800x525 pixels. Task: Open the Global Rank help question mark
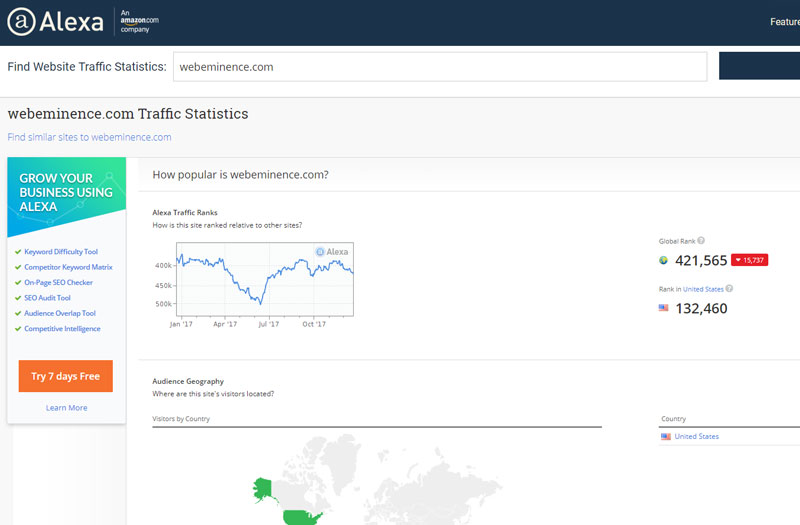701,240
